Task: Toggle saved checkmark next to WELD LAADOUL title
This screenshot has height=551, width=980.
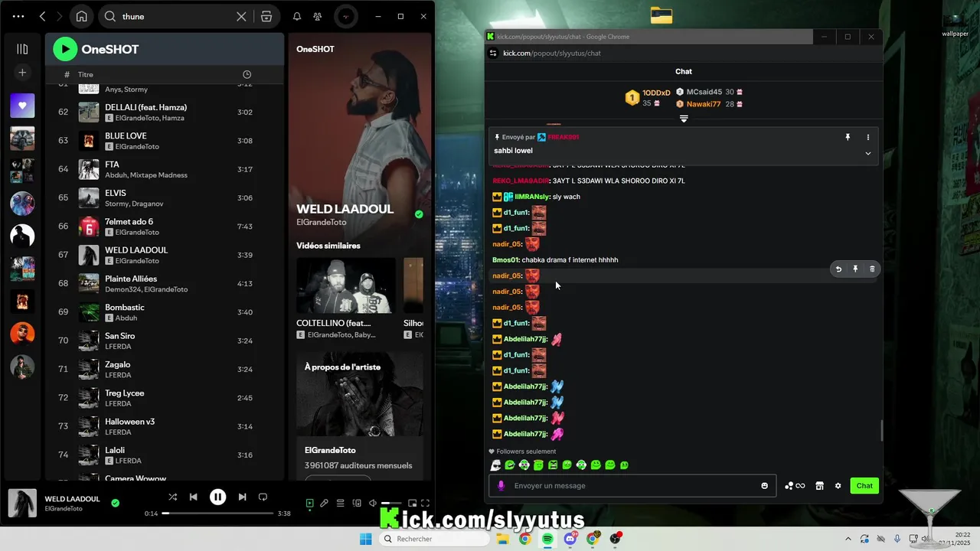Action: (x=419, y=214)
